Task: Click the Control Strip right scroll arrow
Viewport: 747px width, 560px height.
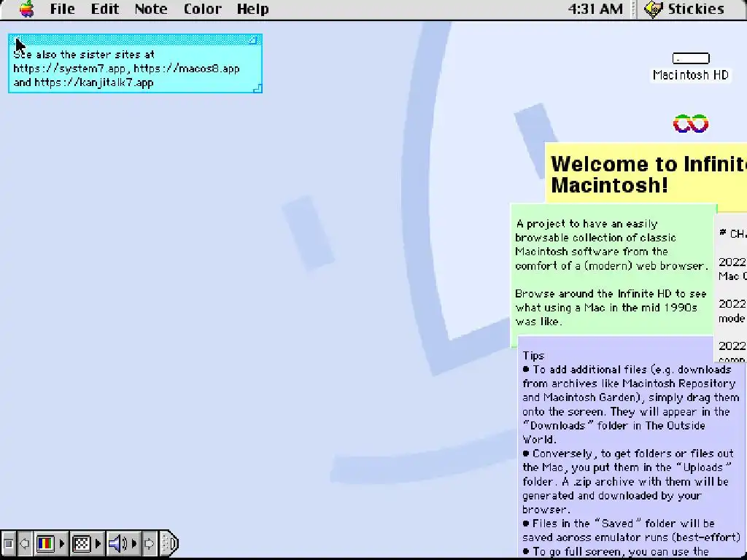Action: (x=149, y=543)
